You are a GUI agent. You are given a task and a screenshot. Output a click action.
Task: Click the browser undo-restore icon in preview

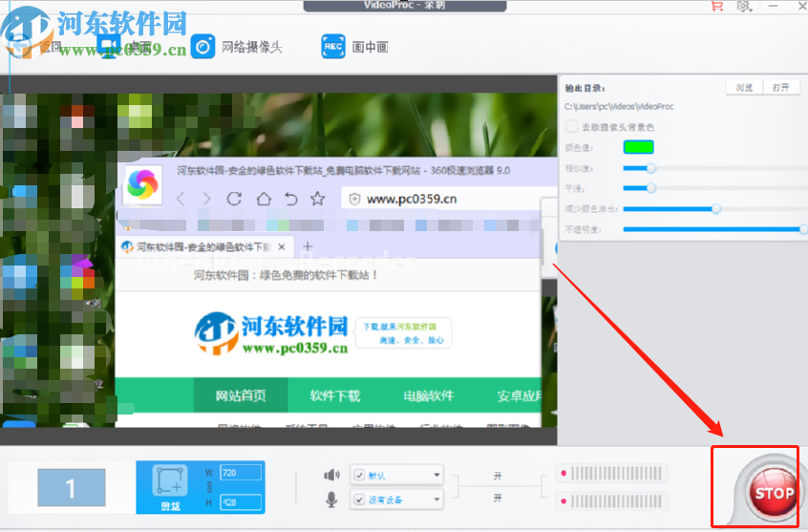pyautogui.click(x=291, y=199)
